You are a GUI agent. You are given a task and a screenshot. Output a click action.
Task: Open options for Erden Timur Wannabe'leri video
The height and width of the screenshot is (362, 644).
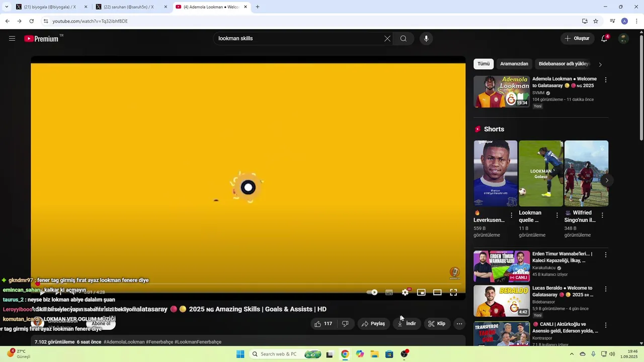point(606,255)
